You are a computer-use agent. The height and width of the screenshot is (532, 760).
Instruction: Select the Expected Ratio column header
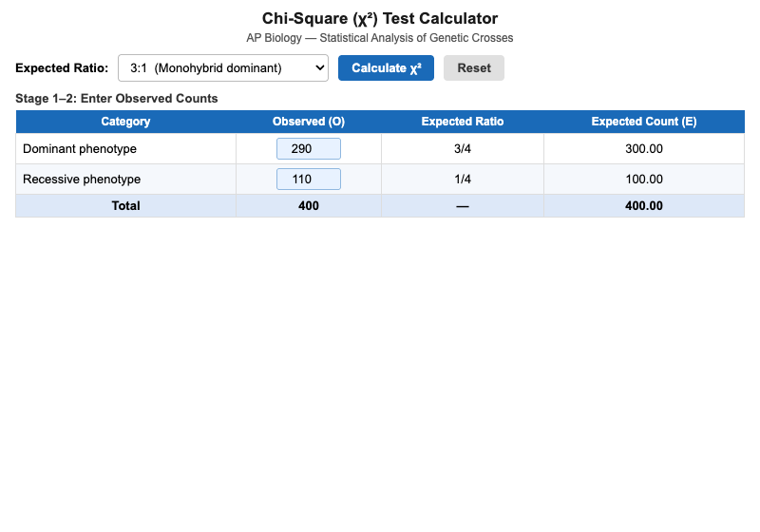[x=463, y=122]
